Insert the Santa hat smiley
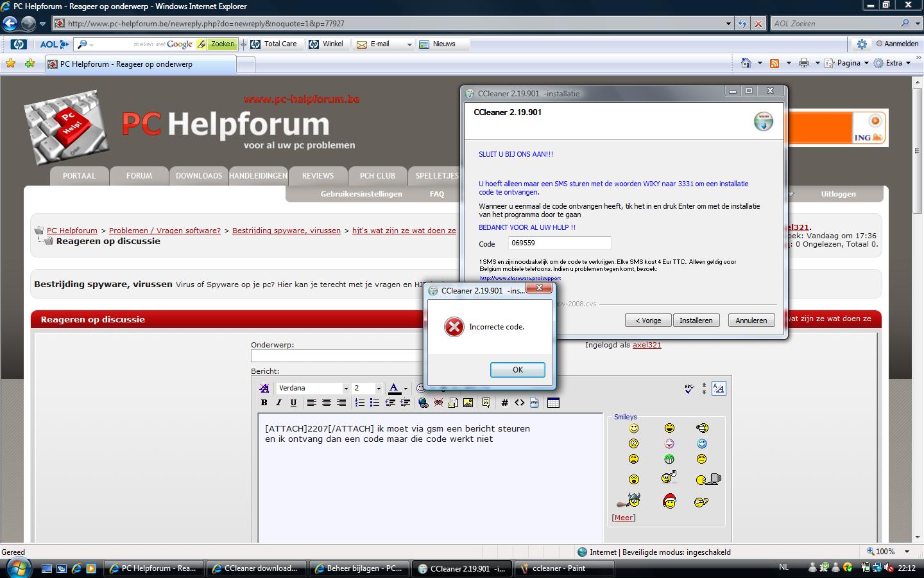 tap(669, 501)
